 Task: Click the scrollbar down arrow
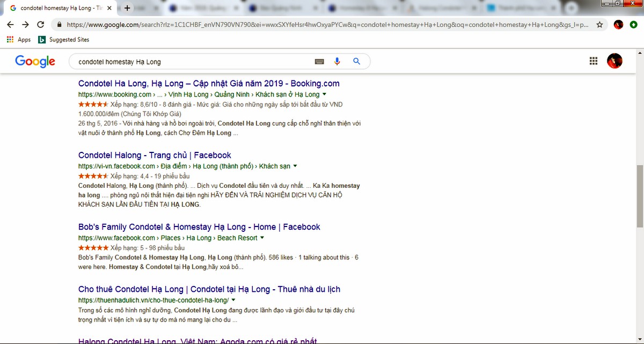coord(640,340)
